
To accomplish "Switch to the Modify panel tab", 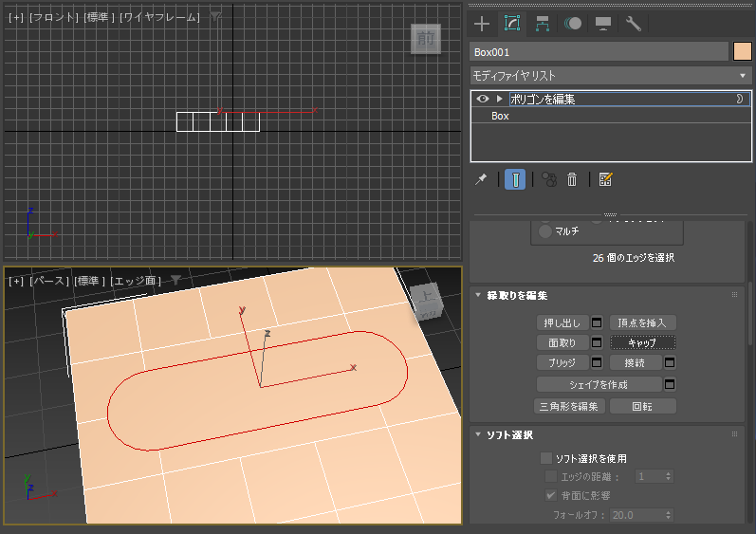I will coord(511,24).
